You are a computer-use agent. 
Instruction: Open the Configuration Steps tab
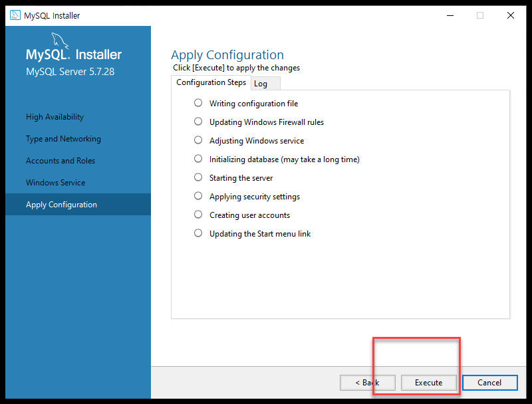[211, 82]
